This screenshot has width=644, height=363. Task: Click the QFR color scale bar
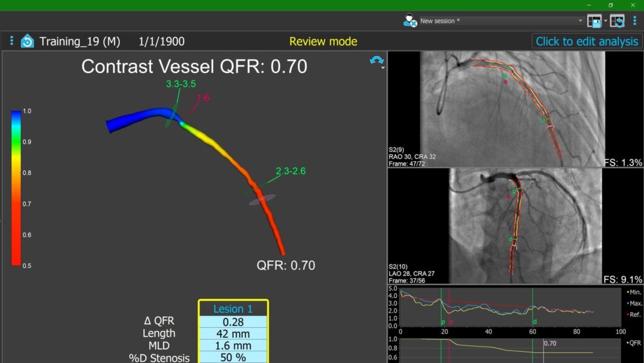(x=16, y=187)
